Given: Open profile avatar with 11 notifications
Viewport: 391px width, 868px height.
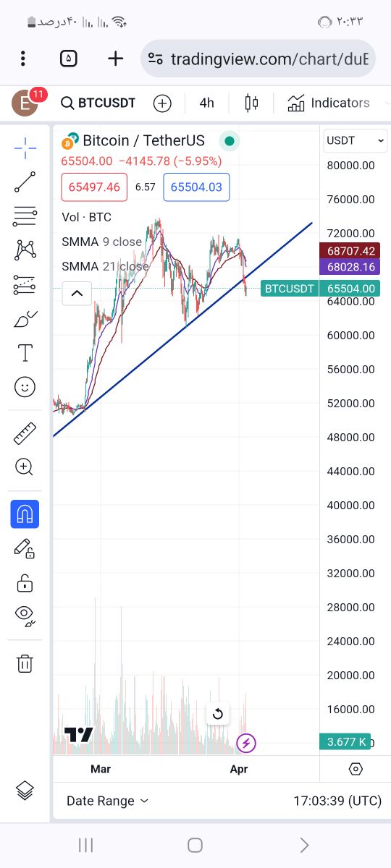Looking at the screenshot, I should tap(25, 103).
